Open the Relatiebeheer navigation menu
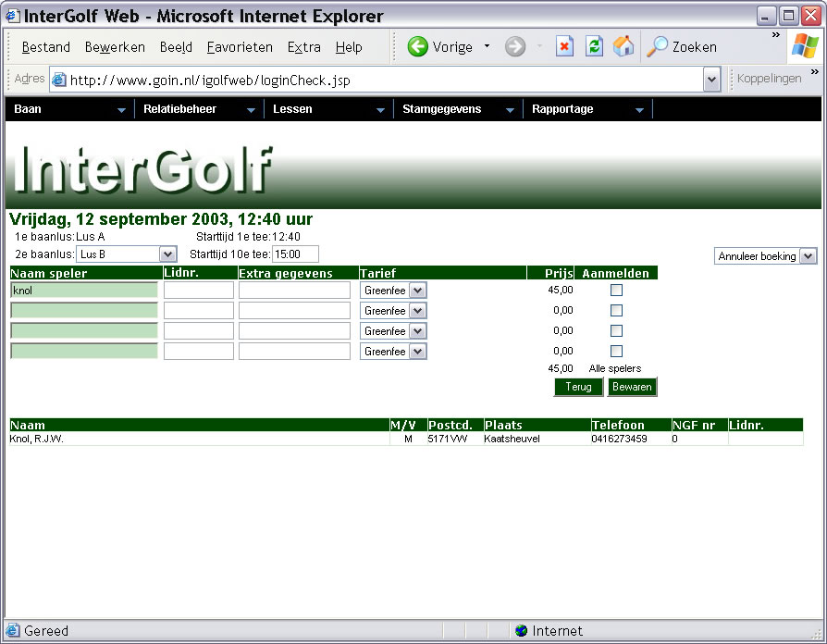827x644 pixels. (200, 109)
